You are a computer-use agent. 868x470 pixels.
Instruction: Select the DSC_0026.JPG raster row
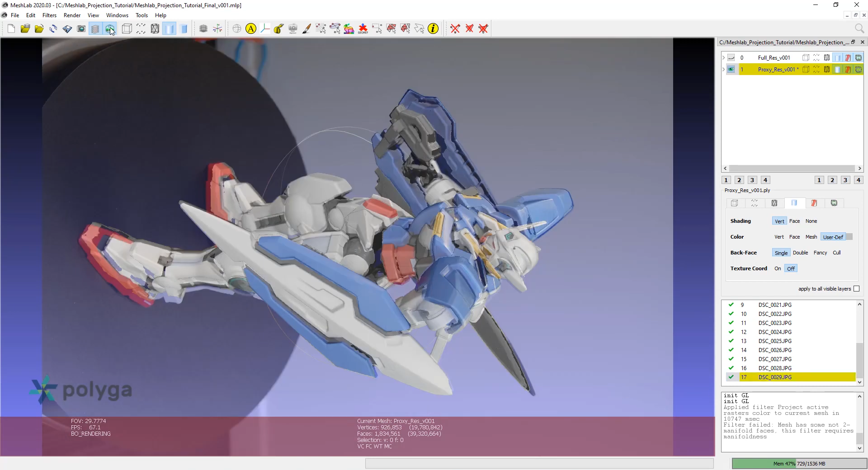pos(788,350)
